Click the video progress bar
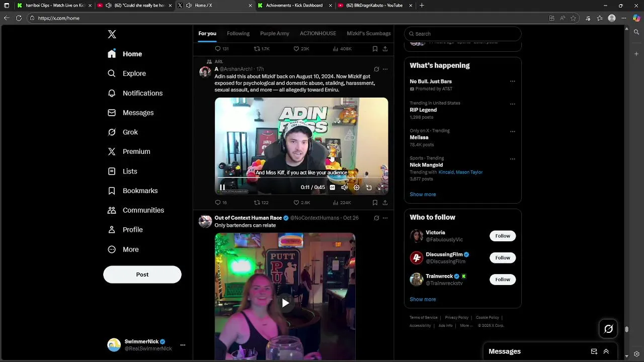The image size is (644, 362). pos(301,178)
